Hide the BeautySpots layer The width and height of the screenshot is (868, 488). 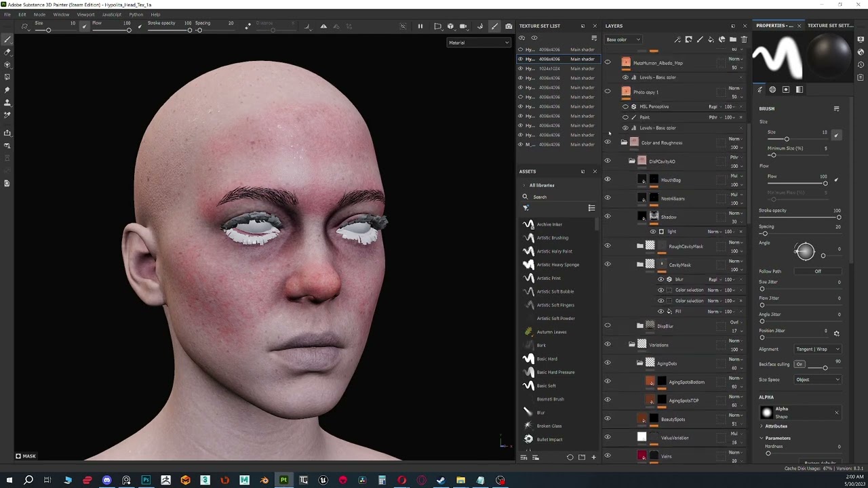(x=608, y=419)
